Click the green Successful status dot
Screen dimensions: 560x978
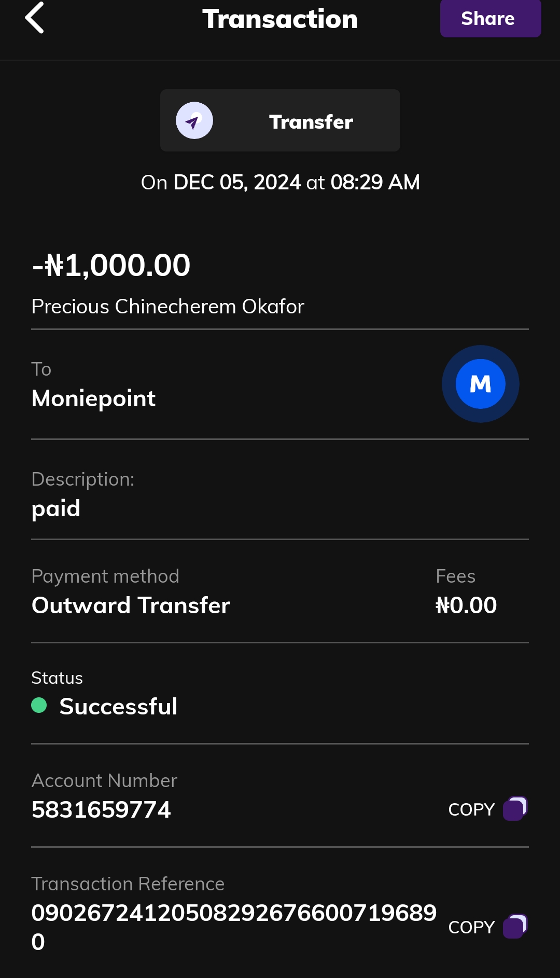tap(39, 705)
